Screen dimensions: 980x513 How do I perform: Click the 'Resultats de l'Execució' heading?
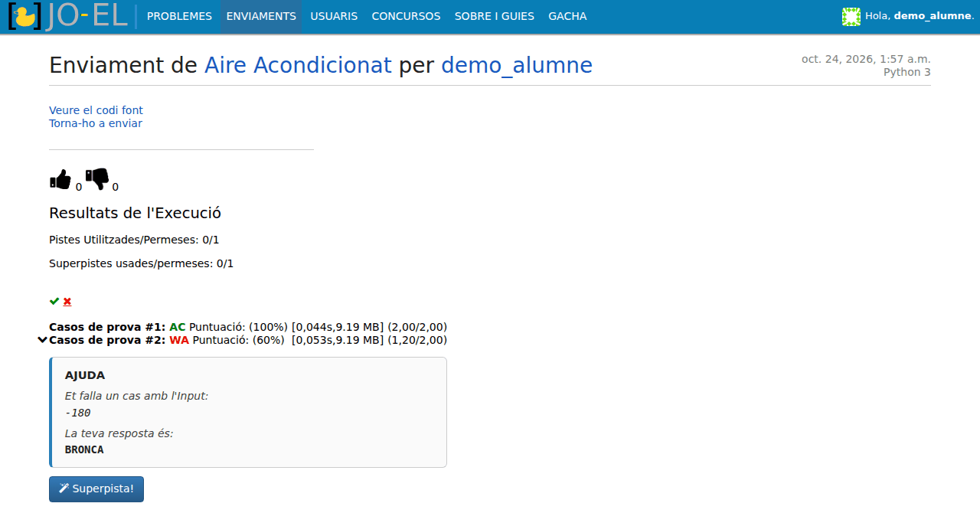(135, 213)
